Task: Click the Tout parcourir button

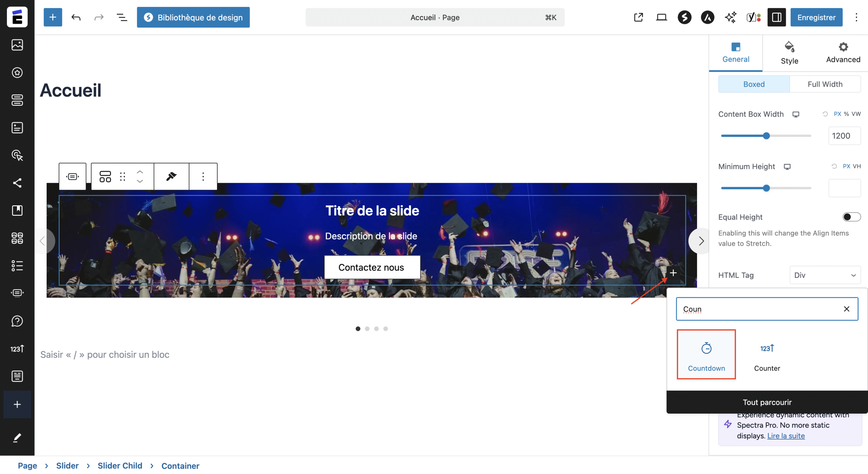Action: pos(767,402)
